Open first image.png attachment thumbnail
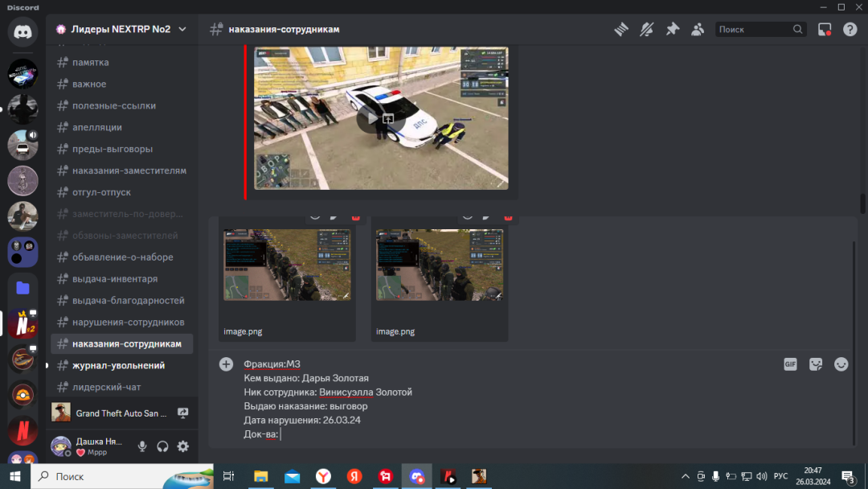868x489 pixels. point(287,265)
